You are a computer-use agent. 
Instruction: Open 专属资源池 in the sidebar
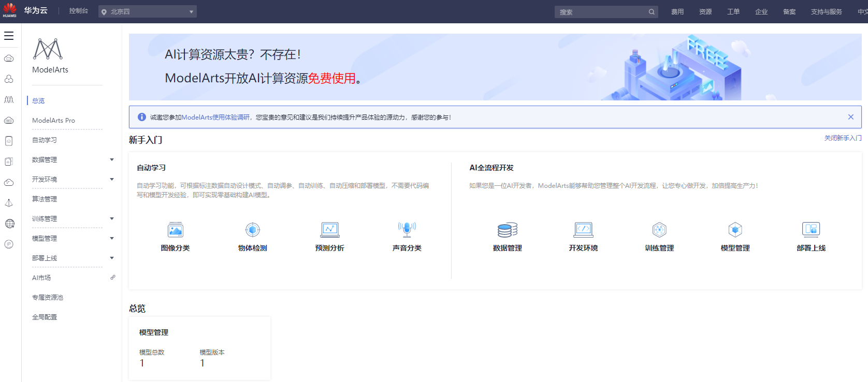(48, 297)
